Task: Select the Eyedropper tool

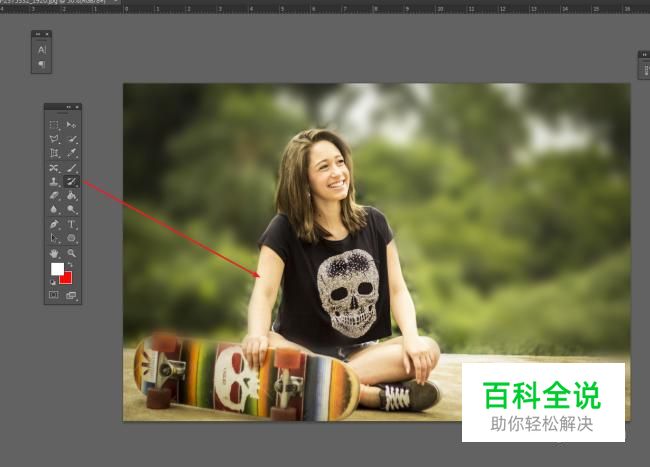Action: tap(71, 153)
